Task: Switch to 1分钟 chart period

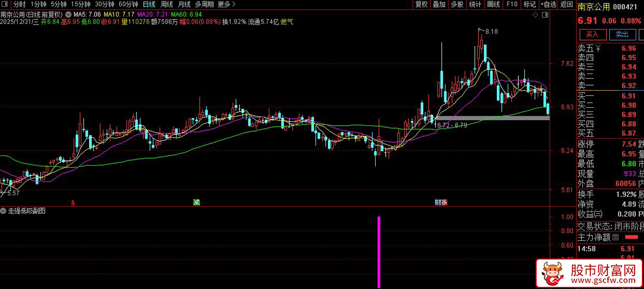Action: [39, 4]
